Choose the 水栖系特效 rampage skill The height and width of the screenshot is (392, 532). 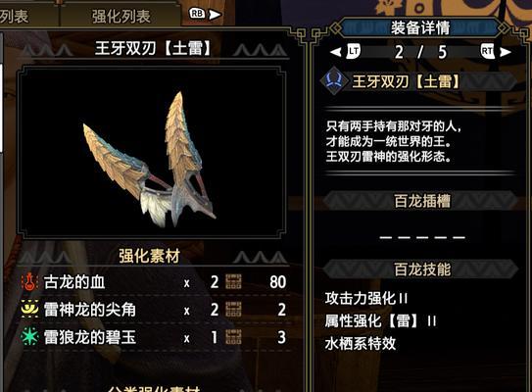(361, 344)
